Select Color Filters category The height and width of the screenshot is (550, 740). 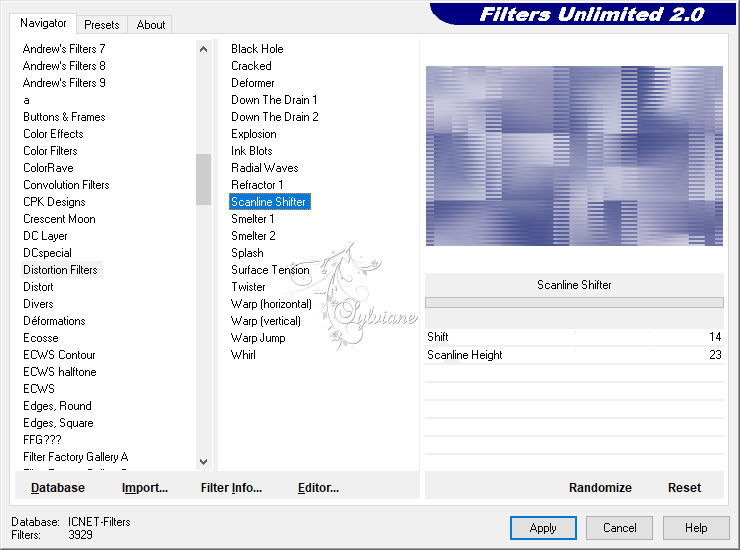click(50, 151)
